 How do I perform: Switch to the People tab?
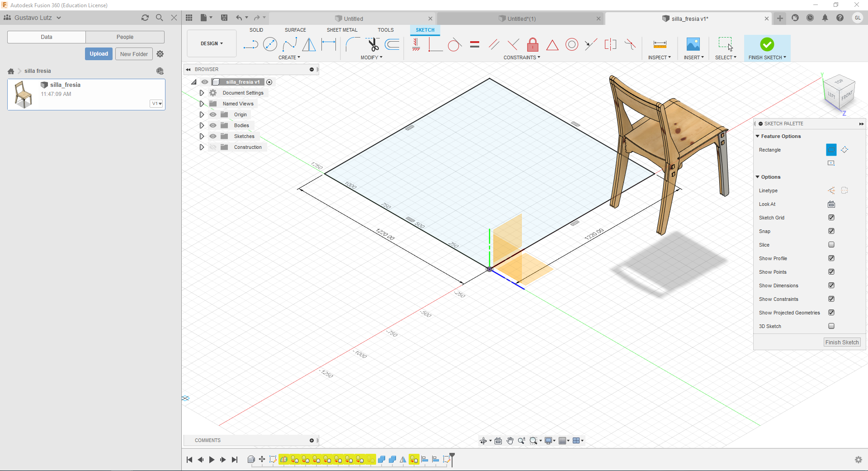pyautogui.click(x=125, y=37)
